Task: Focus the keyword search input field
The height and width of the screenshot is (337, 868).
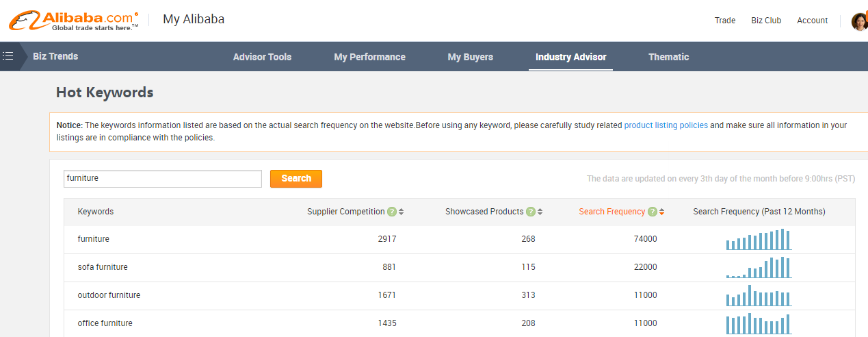Action: click(163, 179)
